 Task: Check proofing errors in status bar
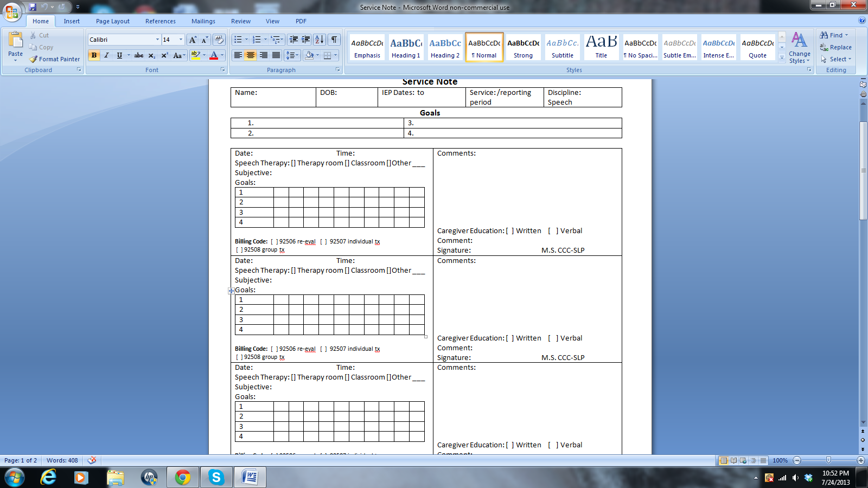coord(92,460)
